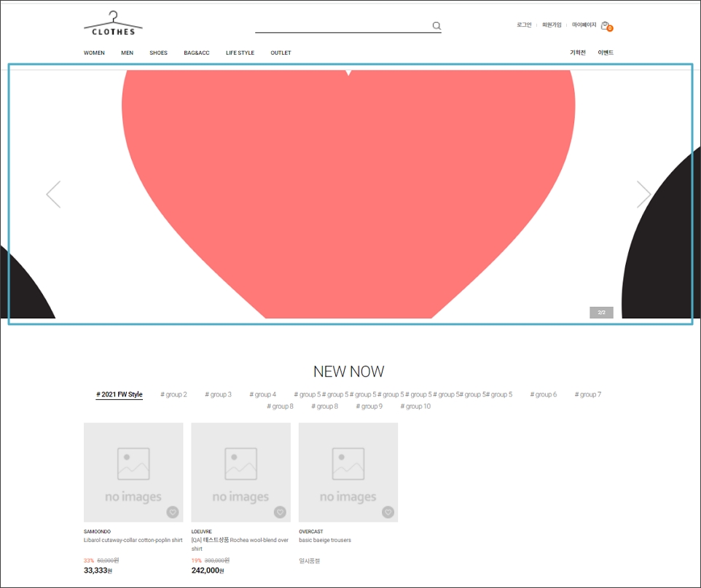Show the previous banner slide
Image resolution: width=701 pixels, height=588 pixels.
[x=53, y=195]
